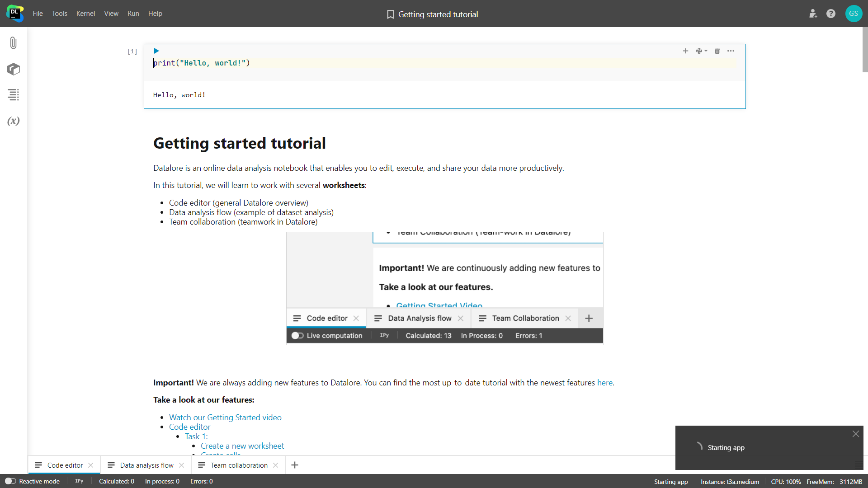Toggle Reactive mode switch
Image resolution: width=868 pixels, height=488 pixels.
(x=10, y=481)
